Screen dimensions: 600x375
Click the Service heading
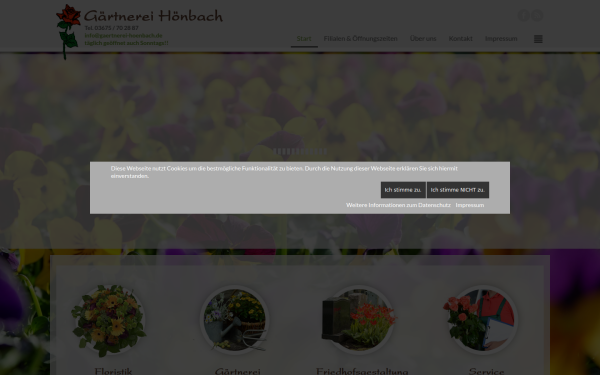pos(486,371)
